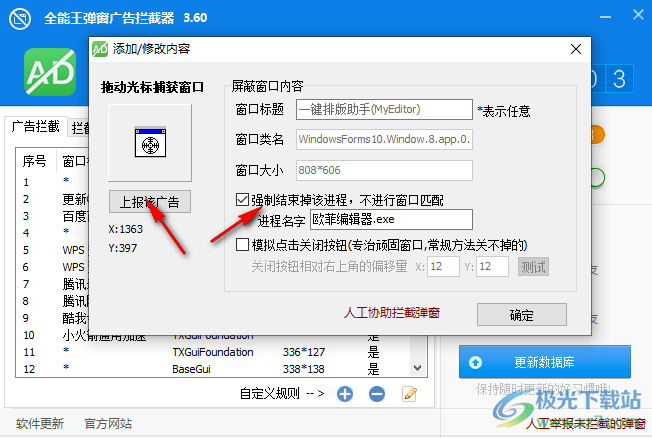Uncheck 强制结束掉该进程 checkbox

coord(242,200)
